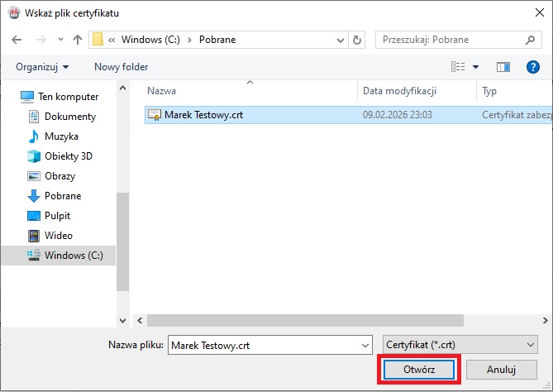Open the Organizuj menu
The width and height of the screenshot is (553, 392).
(x=42, y=66)
